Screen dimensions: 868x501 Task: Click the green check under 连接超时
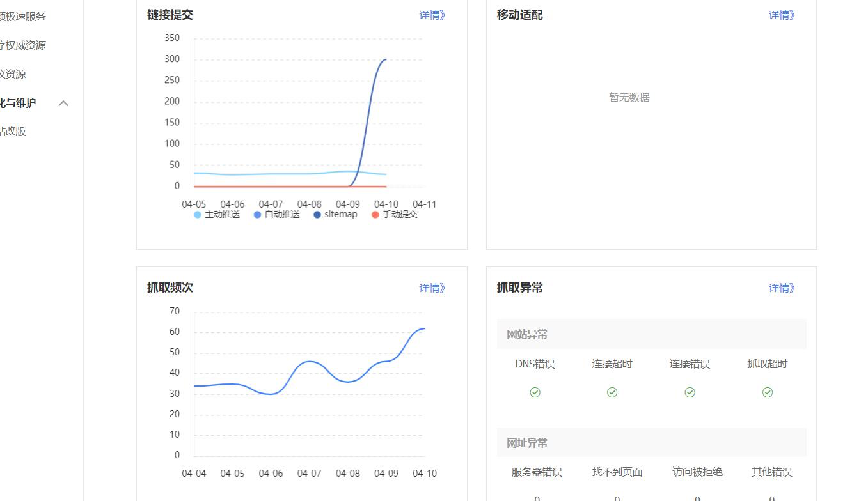[x=612, y=392]
